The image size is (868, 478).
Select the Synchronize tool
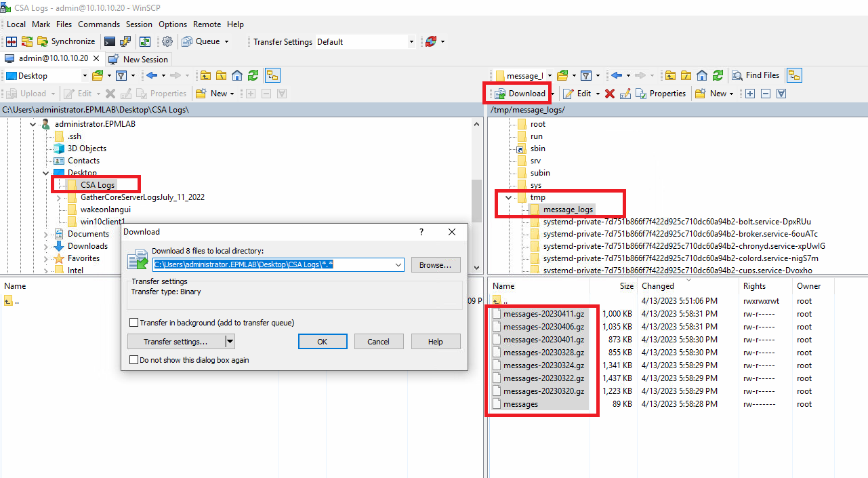tap(66, 41)
